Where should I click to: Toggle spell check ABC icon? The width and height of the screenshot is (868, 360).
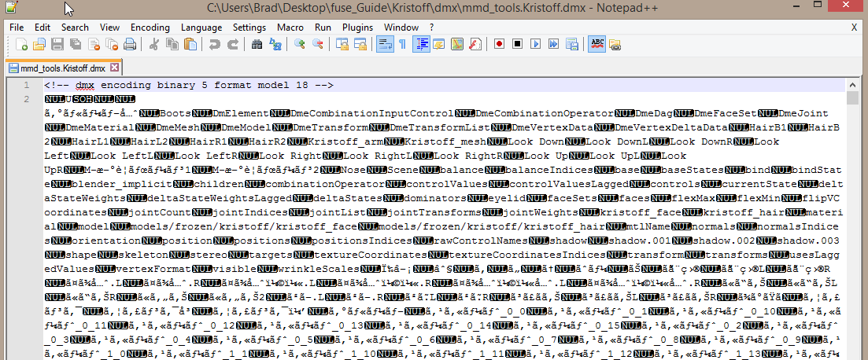pyautogui.click(x=597, y=44)
